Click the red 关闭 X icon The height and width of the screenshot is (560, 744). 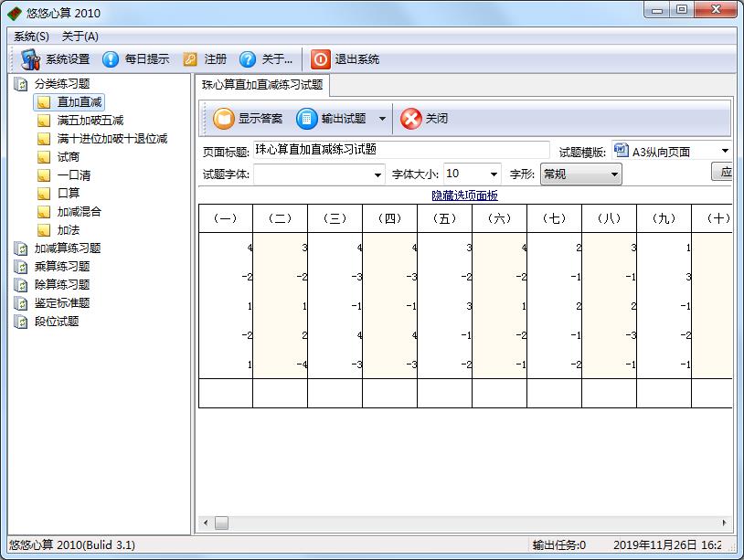(x=411, y=118)
